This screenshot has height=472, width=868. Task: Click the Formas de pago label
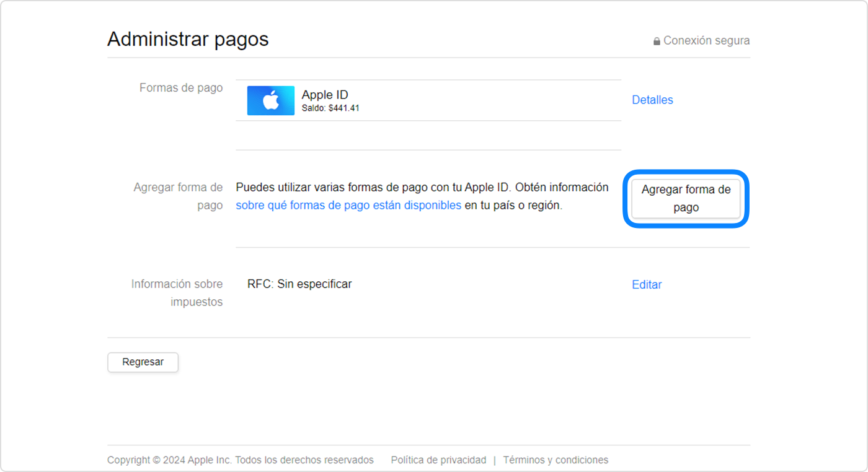pyautogui.click(x=181, y=88)
